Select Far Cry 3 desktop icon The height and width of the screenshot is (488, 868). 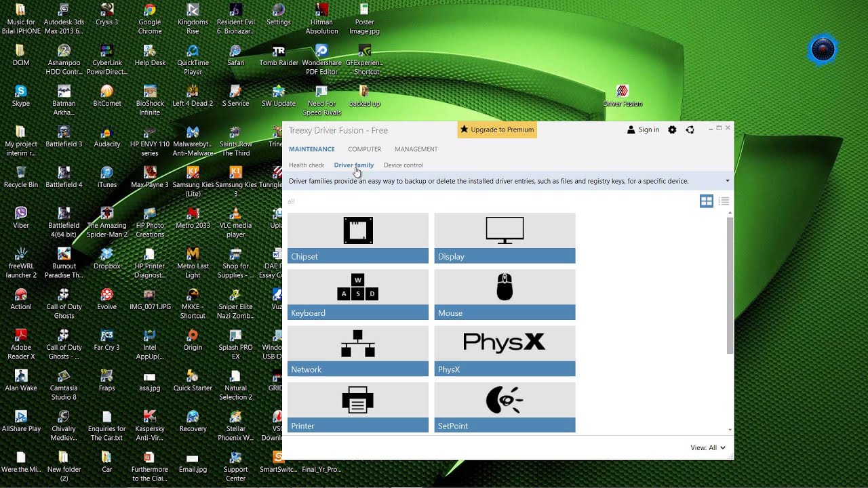tap(107, 340)
